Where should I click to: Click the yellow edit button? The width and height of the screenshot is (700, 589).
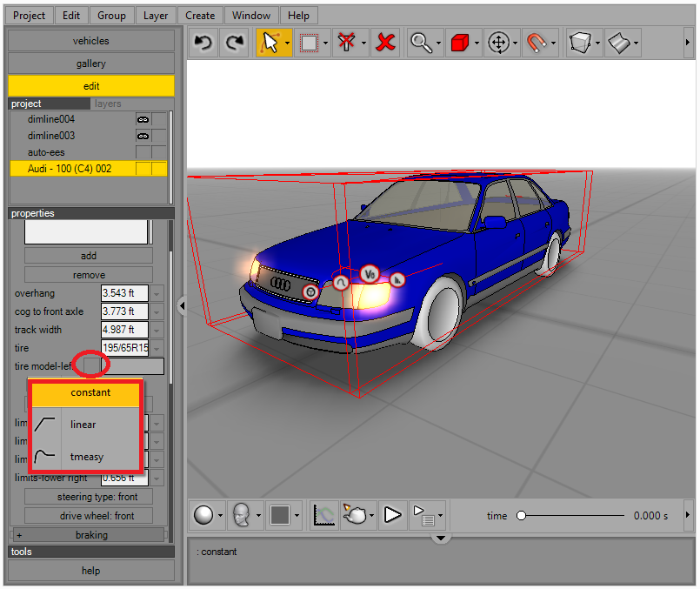tap(91, 86)
